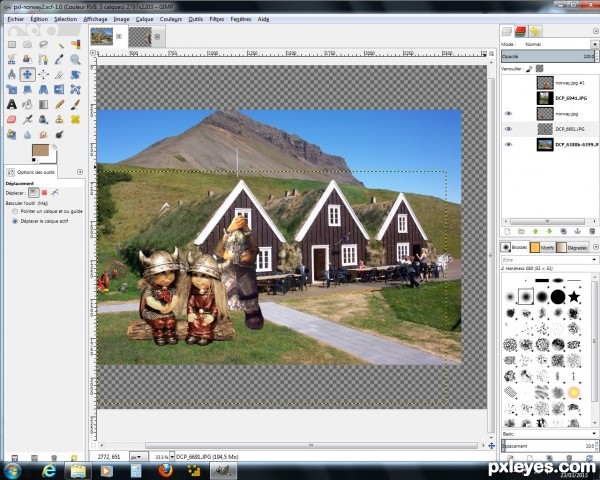Select the Zoom magnifier tool
This screenshot has height=480, width=600.
point(75,59)
